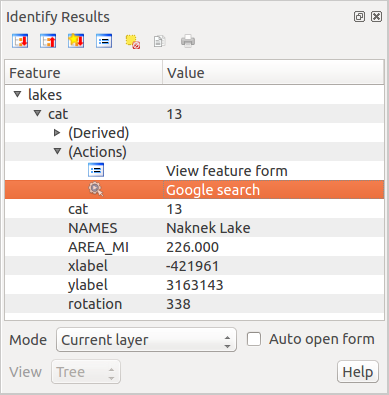The width and height of the screenshot is (389, 395).
Task: Collapse the (Actions) node
Action: pos(57,151)
